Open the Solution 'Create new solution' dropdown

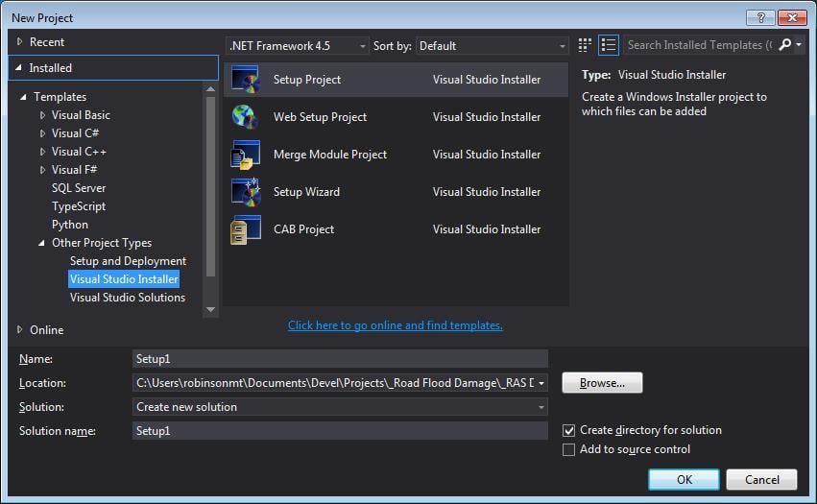pyautogui.click(x=340, y=407)
